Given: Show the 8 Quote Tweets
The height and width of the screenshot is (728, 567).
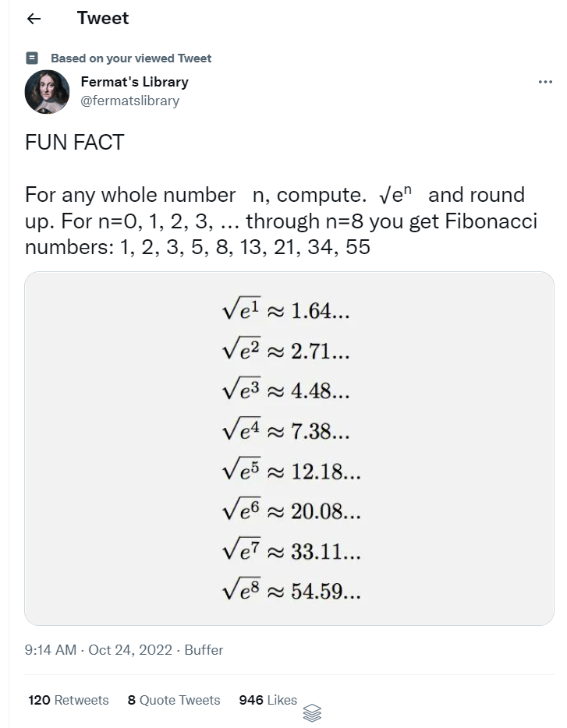Looking at the screenshot, I should (174, 700).
